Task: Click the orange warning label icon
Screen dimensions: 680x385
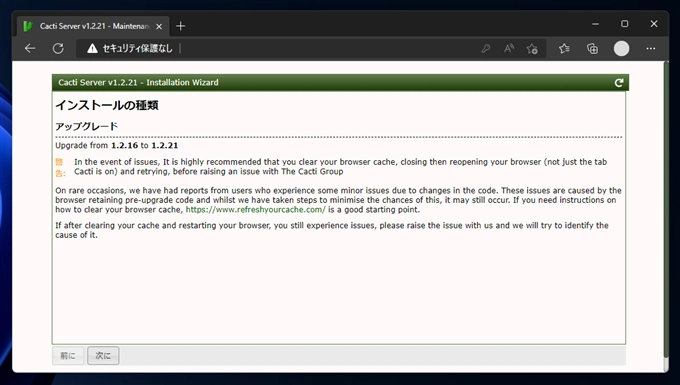Action: pos(60,167)
